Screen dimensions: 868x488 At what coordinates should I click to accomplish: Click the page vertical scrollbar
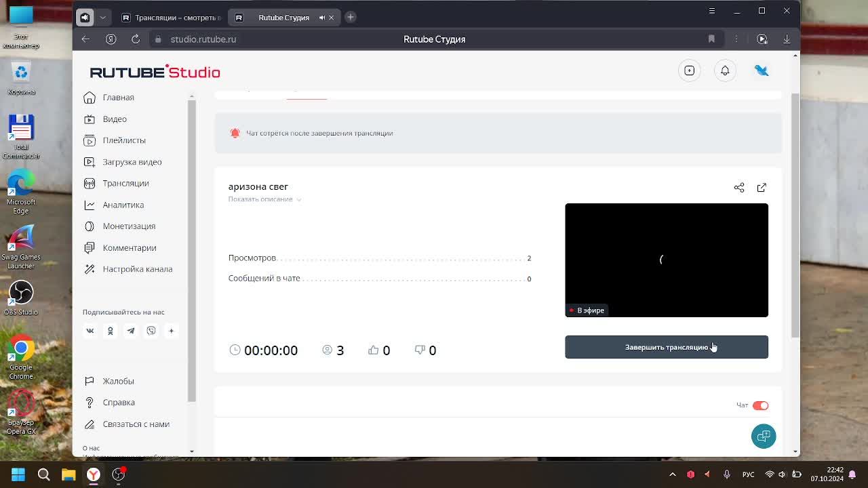[795, 216]
